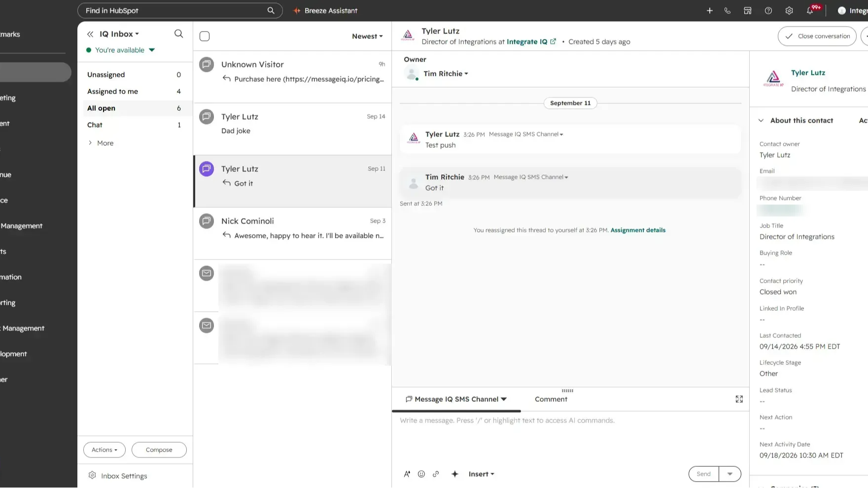The image size is (868, 488).
Task: Switch to the Comment tab
Action: [551, 399]
